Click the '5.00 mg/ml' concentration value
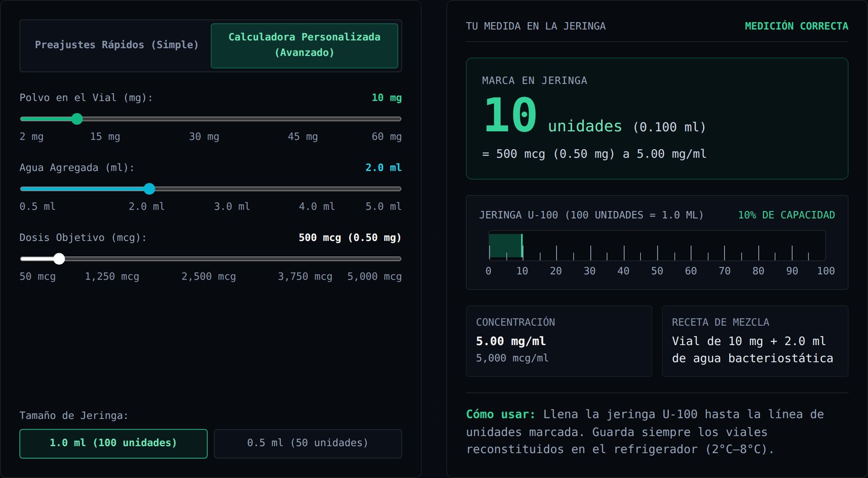This screenshot has height=478, width=868. 511,341
